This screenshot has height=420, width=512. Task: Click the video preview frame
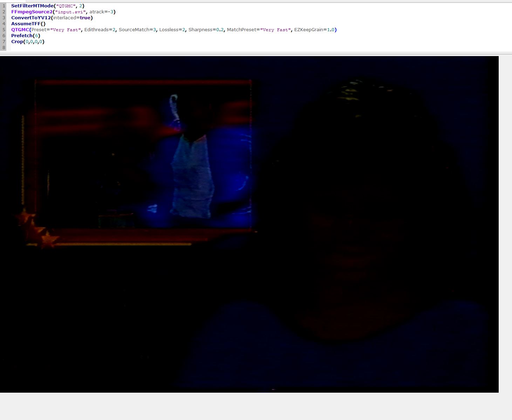(x=249, y=224)
